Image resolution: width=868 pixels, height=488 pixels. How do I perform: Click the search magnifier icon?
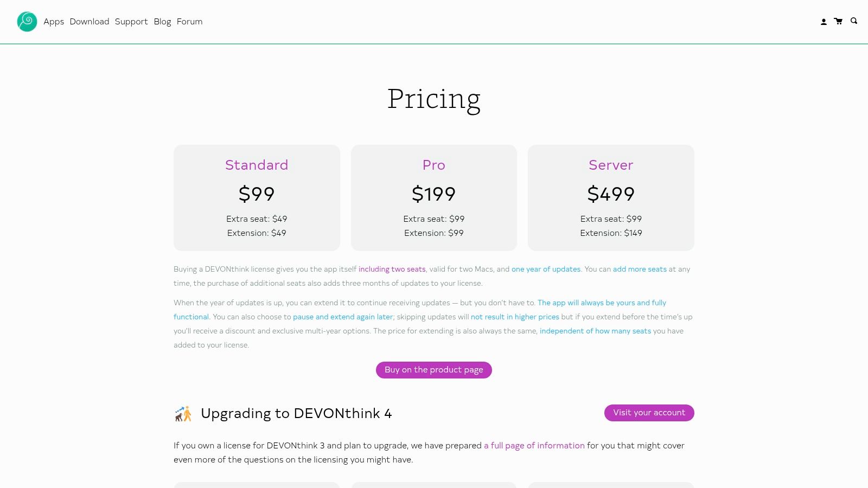(854, 21)
